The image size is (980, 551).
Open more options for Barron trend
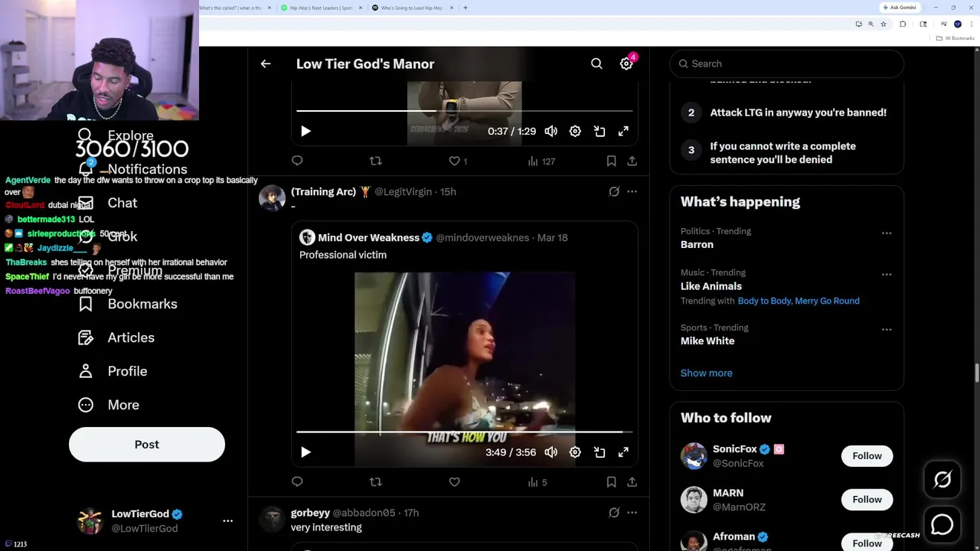point(887,233)
